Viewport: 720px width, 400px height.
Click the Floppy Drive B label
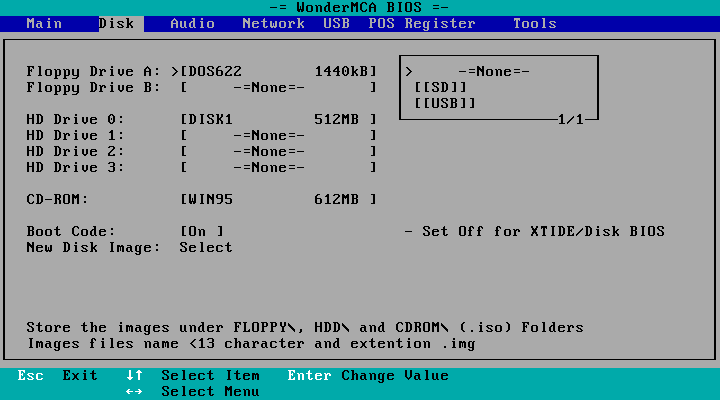[x=93, y=88]
